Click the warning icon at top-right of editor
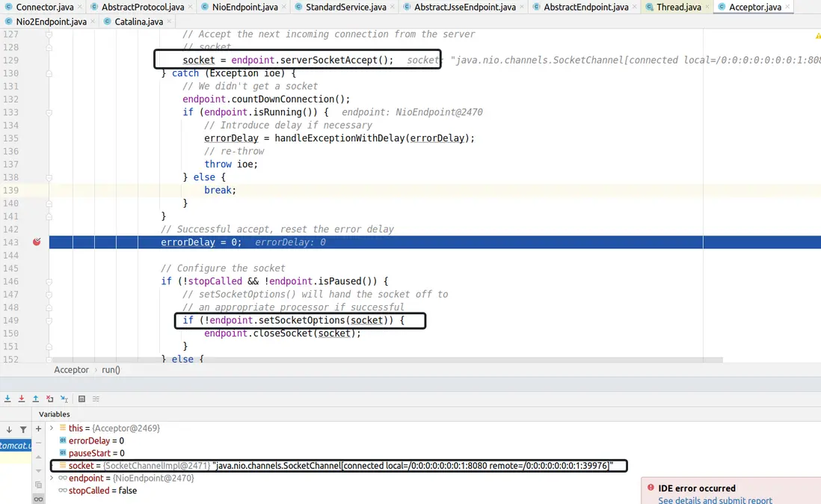821x504 pixels. pyautogui.click(x=818, y=36)
